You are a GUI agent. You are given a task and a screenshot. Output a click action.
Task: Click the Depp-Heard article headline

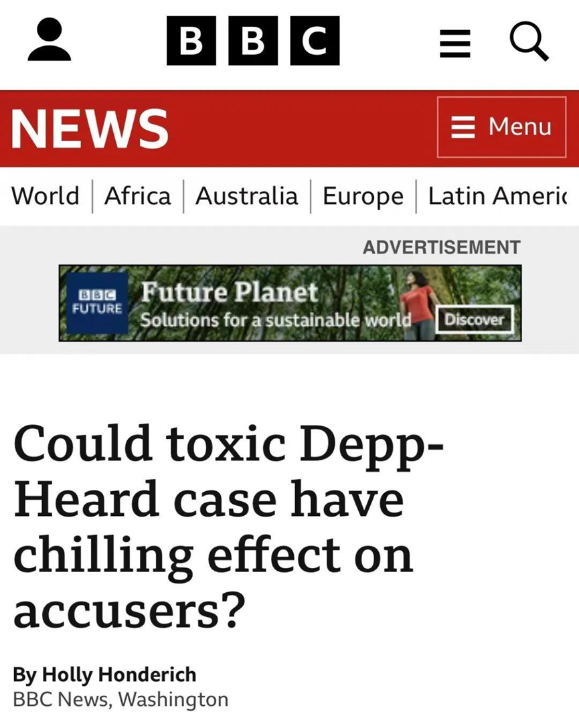(x=228, y=527)
